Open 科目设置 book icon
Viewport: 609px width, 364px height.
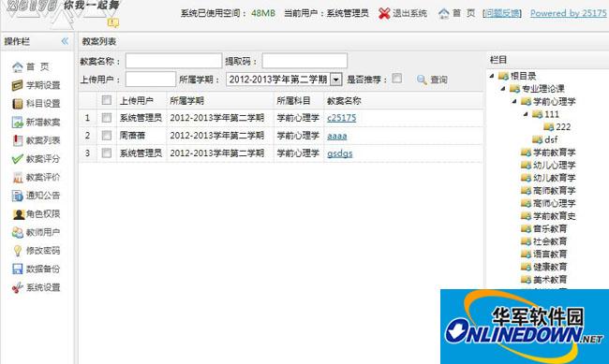click(x=18, y=104)
